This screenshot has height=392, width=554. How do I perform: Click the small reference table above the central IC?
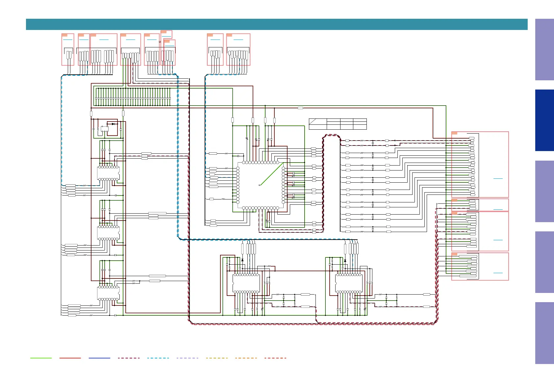(x=338, y=124)
